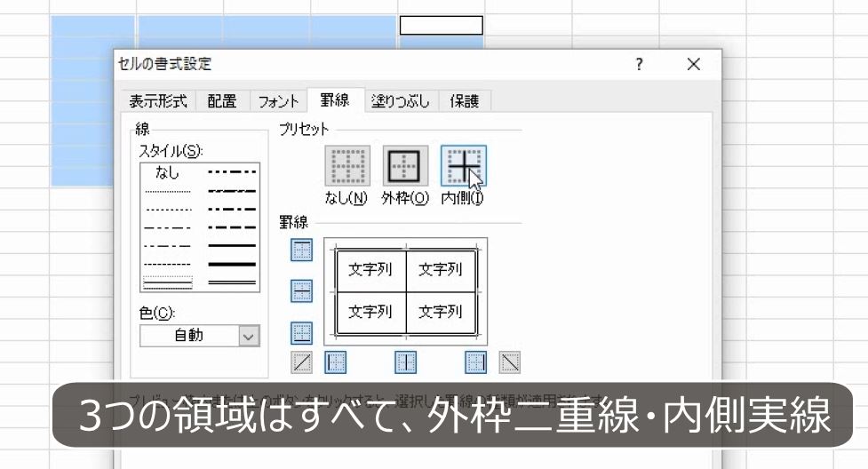Toggle the diagonal up border button
Screen dimensions: 868x469
tap(301, 362)
